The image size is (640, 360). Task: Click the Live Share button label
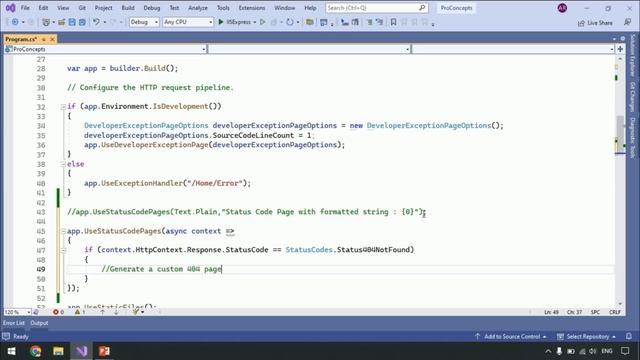point(600,23)
